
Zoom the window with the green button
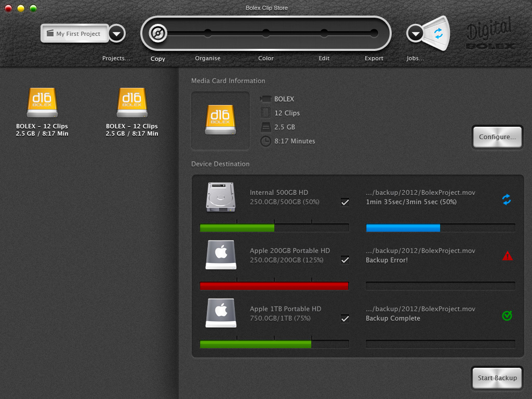click(33, 8)
